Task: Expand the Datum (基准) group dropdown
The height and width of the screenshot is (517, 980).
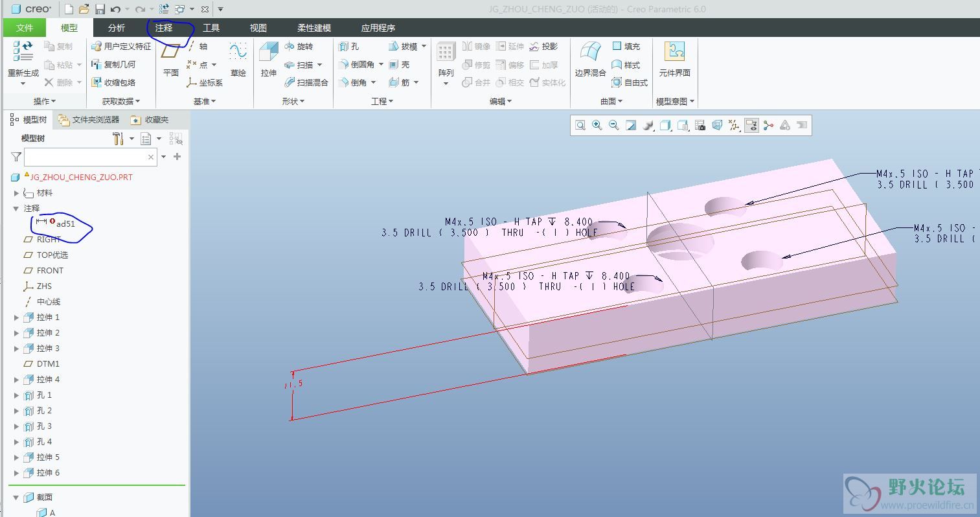Action: click(x=205, y=102)
